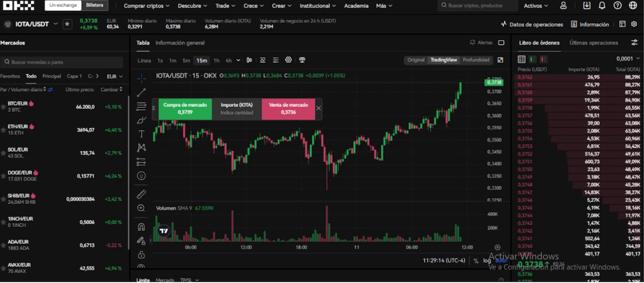The height and width of the screenshot is (283, 644).
Task: Select the chart patterns tool
Action: pos(142,148)
